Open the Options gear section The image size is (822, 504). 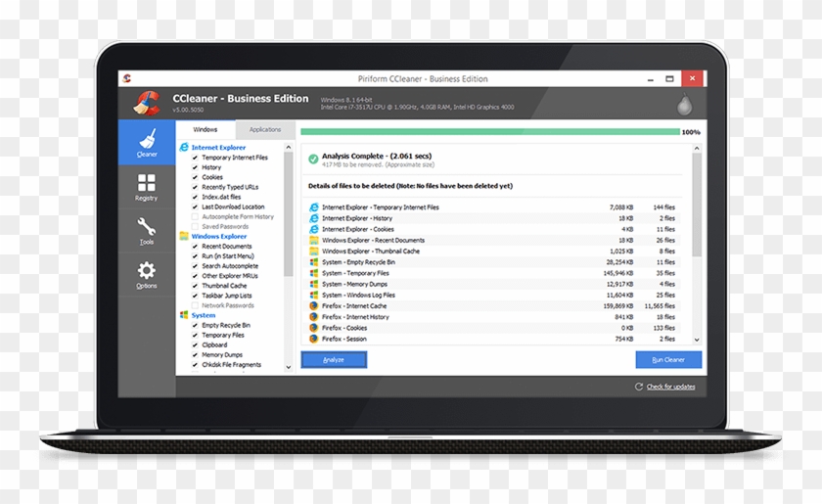[146, 275]
